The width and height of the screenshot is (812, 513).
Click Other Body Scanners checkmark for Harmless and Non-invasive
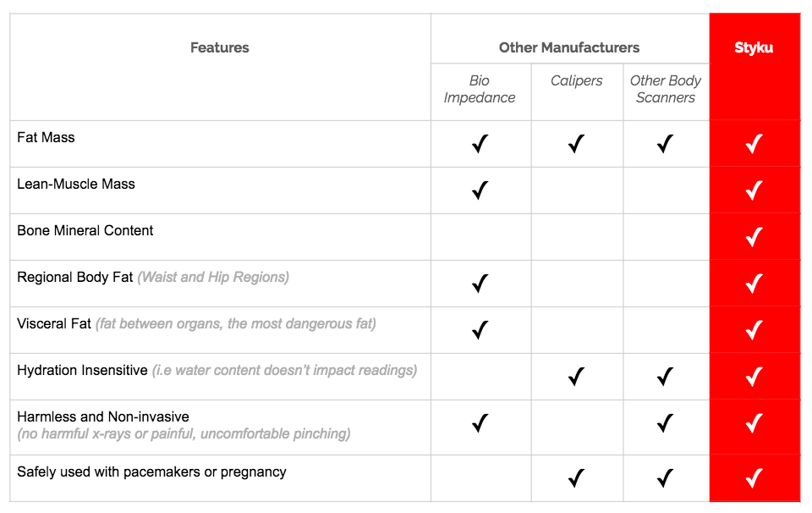click(665, 422)
